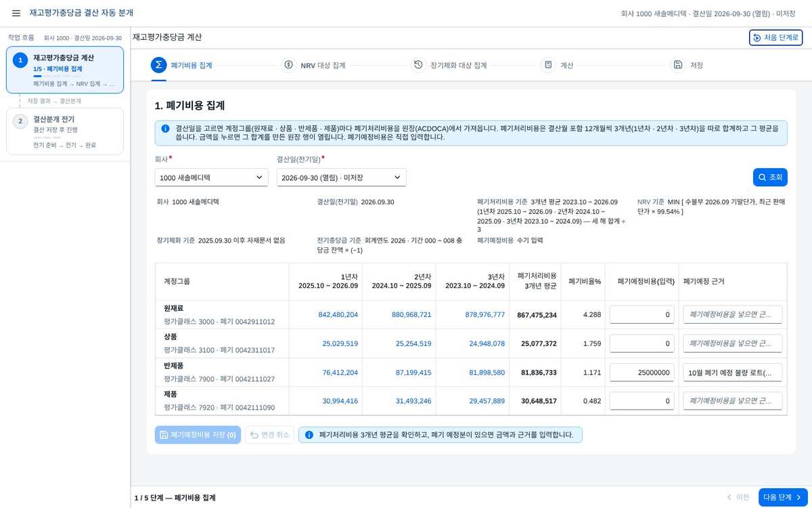812x508 pixels.
Task: Click footer text '1 / 5 단계 — 폐기비용 집계'
Action: coord(175,497)
